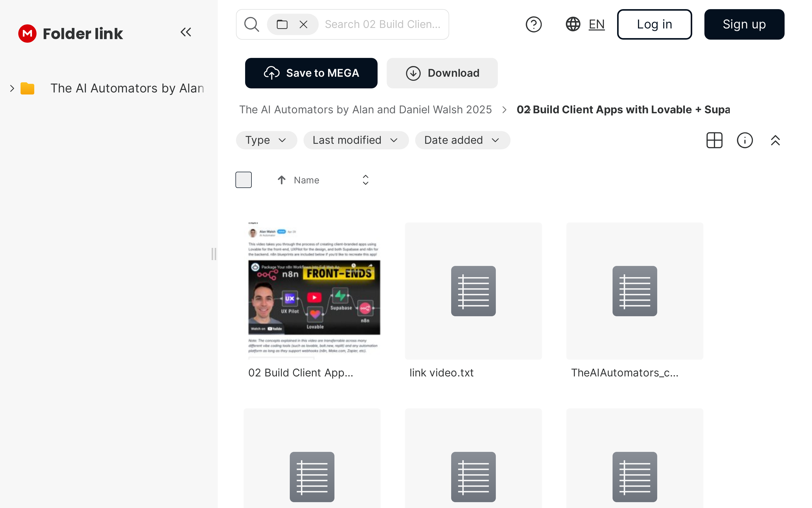The height and width of the screenshot is (508, 812).
Task: Click the MEGA logo icon
Action: click(x=27, y=34)
